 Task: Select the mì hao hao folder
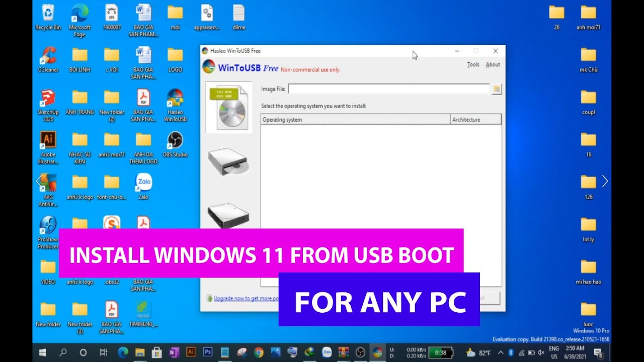click(x=588, y=271)
